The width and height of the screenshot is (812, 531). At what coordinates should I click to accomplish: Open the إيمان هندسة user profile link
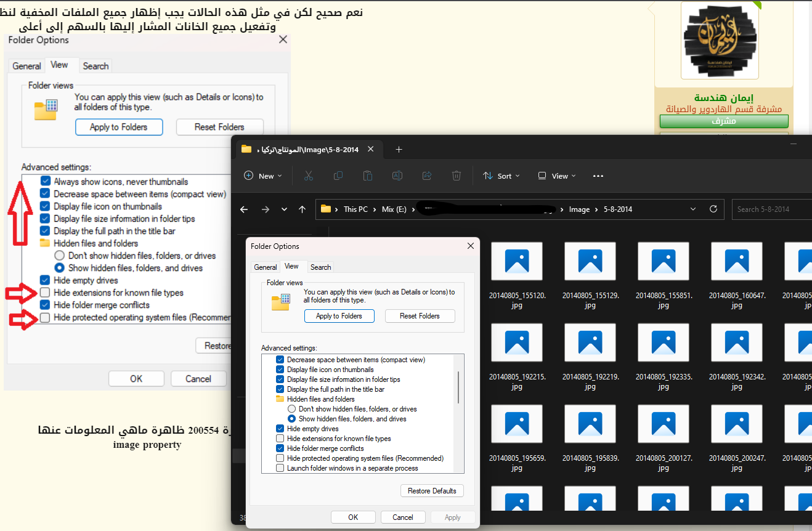coord(724,99)
